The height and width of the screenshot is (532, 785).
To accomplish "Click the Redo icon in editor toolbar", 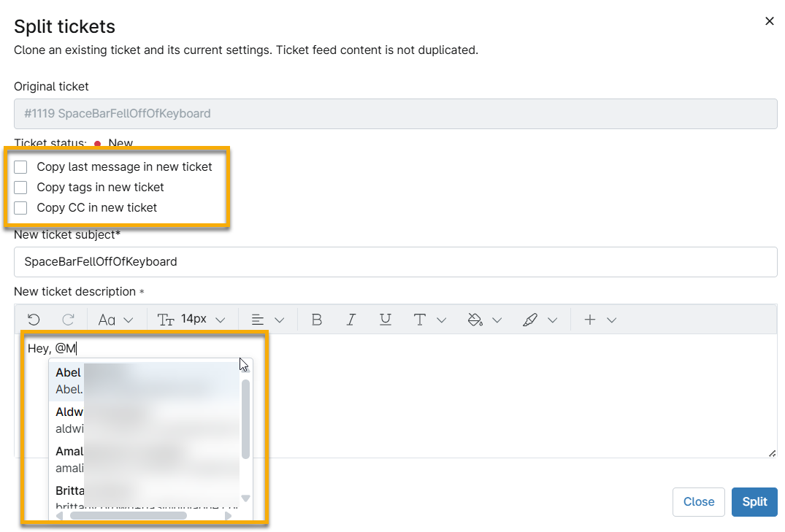I will [68, 320].
